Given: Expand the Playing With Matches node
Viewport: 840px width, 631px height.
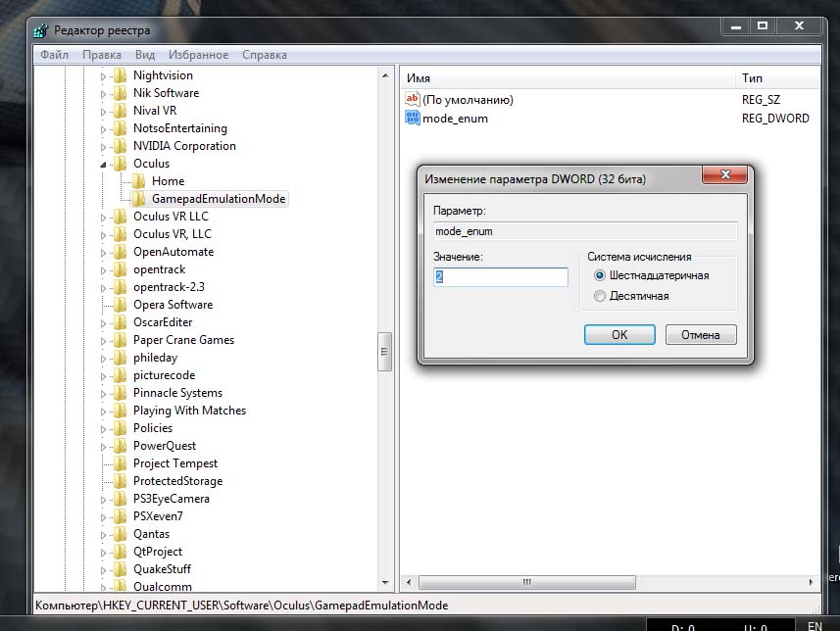Looking at the screenshot, I should click(103, 412).
